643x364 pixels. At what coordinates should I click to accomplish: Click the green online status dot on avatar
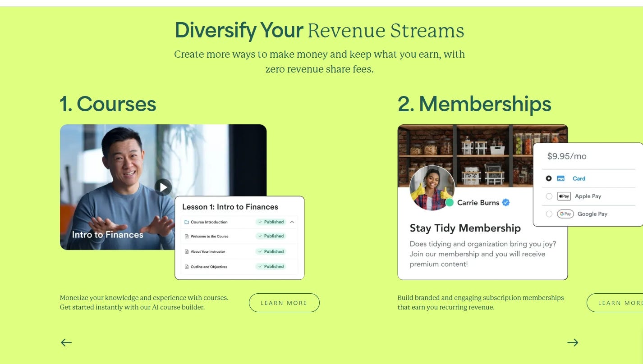(450, 203)
